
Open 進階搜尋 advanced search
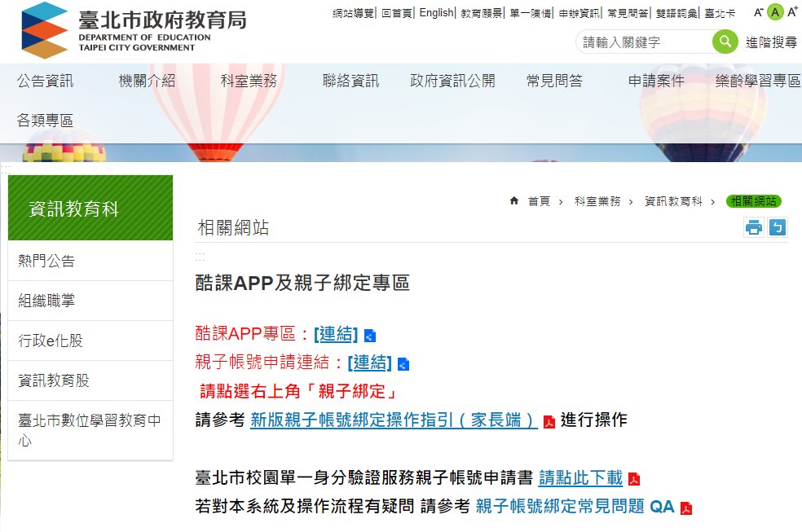[x=771, y=42]
